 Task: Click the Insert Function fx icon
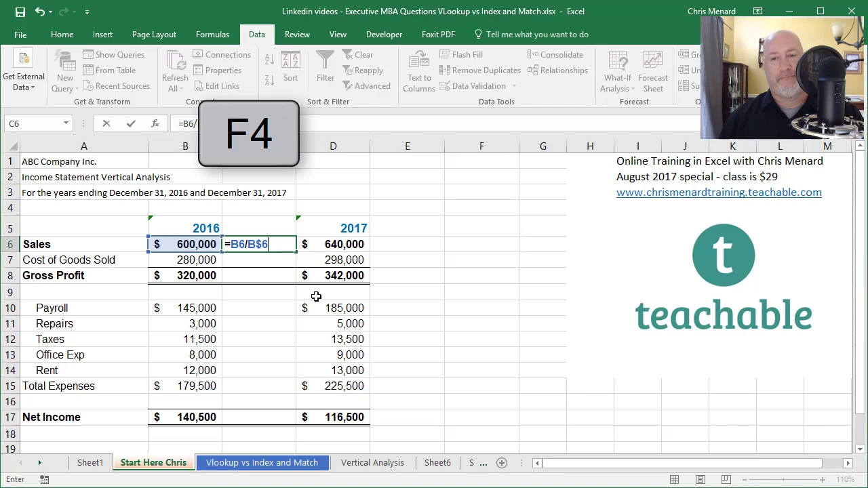155,123
